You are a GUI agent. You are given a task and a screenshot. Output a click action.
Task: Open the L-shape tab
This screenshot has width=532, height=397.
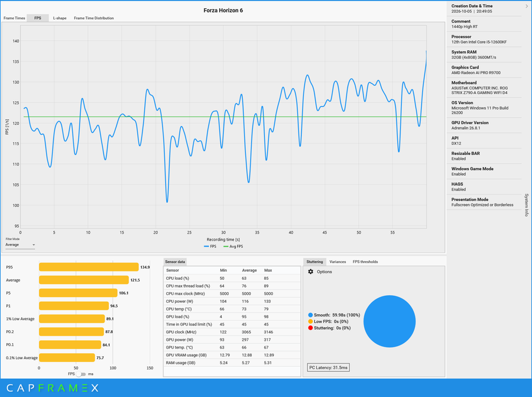[60, 18]
